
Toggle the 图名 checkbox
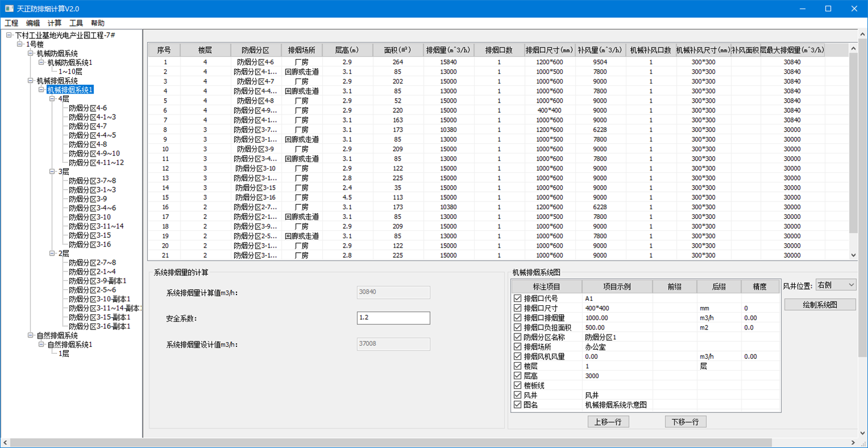[518, 405]
